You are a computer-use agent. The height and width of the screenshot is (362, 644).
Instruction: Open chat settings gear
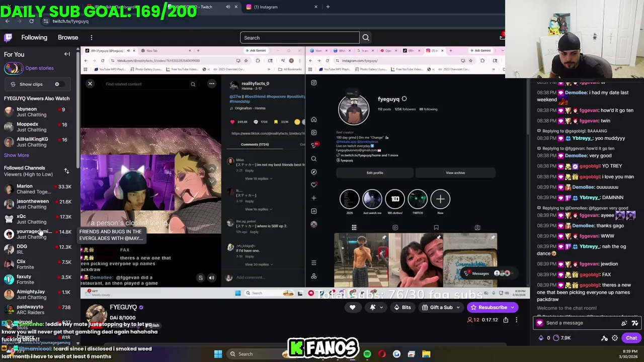point(615,338)
